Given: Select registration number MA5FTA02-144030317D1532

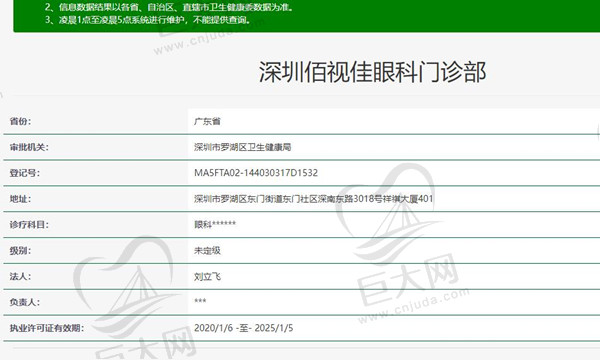Looking at the screenshot, I should click(256, 173).
